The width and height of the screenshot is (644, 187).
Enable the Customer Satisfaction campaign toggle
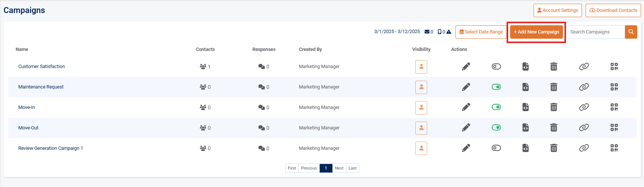[496, 67]
